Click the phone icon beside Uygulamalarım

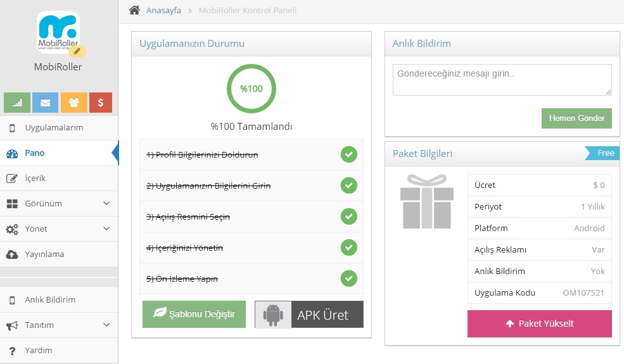12,128
